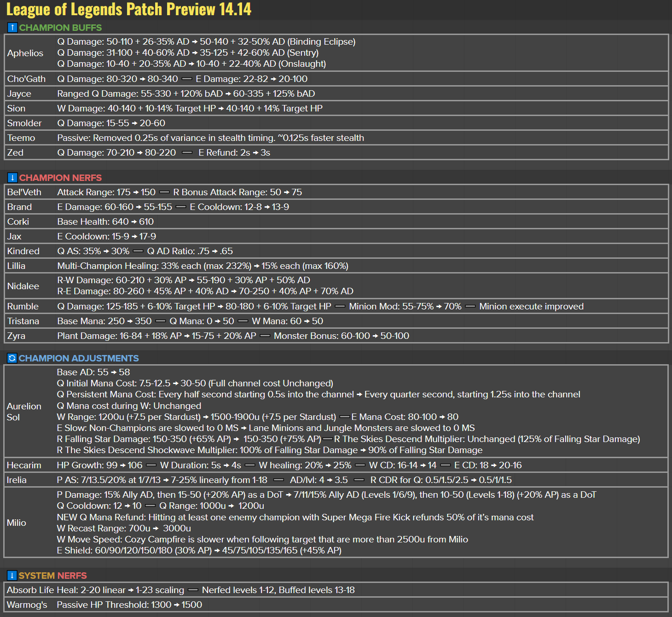Image resolution: width=672 pixels, height=617 pixels.
Task: Click the League of Legends Patch Preview title
Action: [x=129, y=10]
